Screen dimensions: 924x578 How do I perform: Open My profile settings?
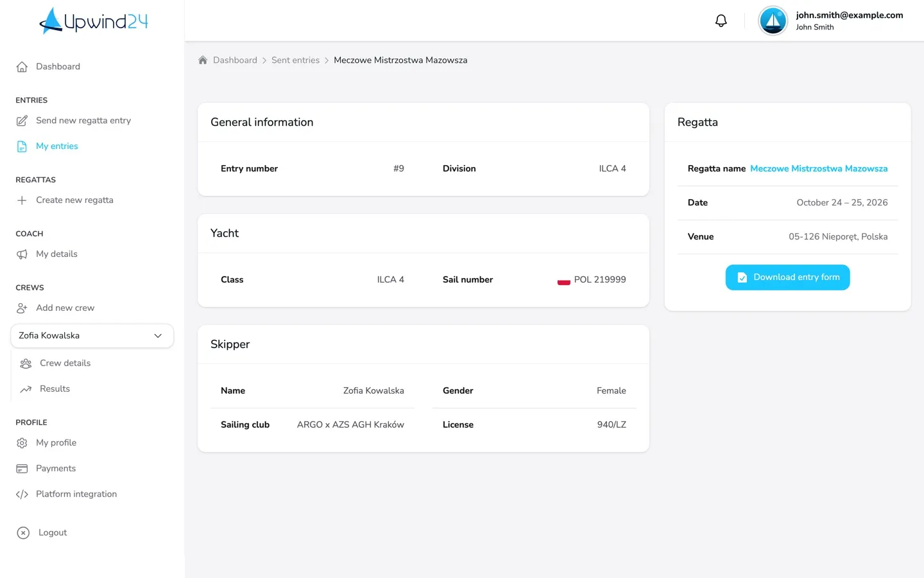click(56, 443)
